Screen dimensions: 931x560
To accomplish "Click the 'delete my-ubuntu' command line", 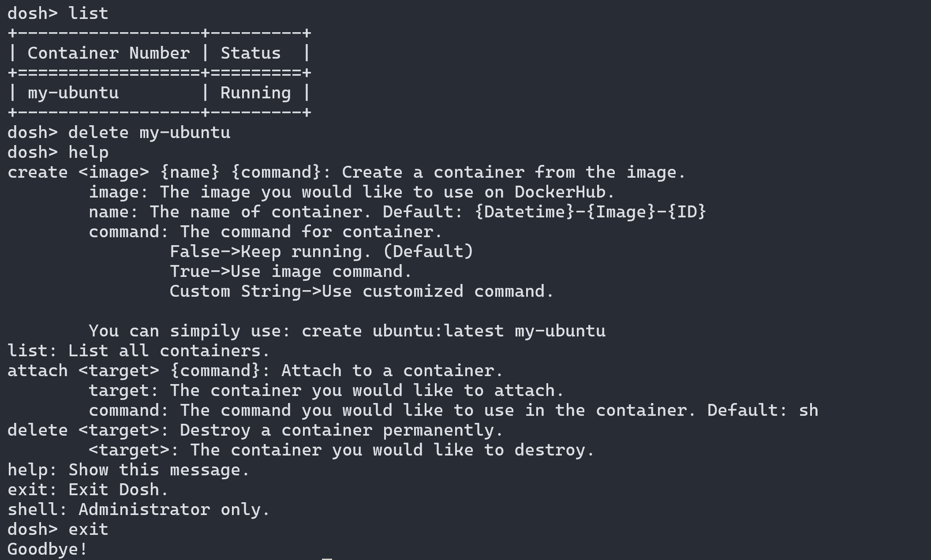I will (149, 133).
